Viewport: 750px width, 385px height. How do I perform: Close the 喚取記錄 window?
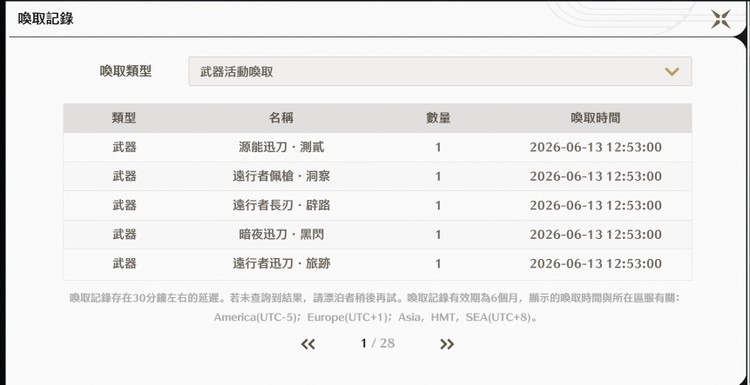point(720,19)
